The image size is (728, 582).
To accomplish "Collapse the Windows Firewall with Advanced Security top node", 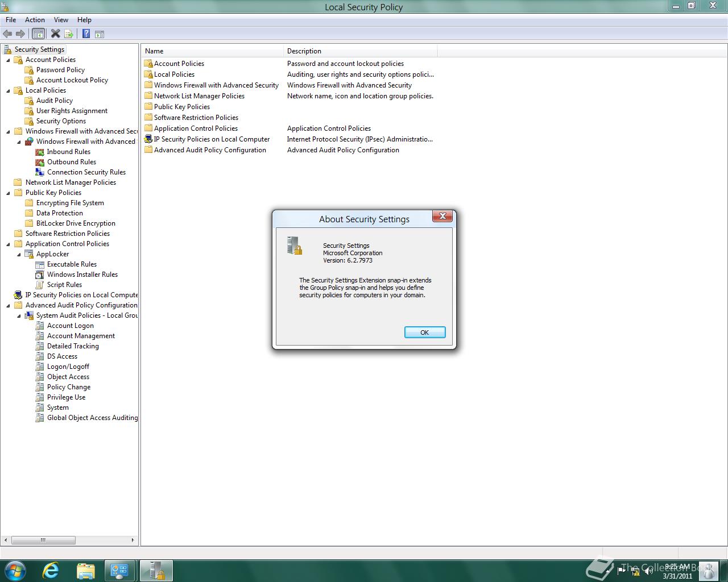I will (x=9, y=131).
